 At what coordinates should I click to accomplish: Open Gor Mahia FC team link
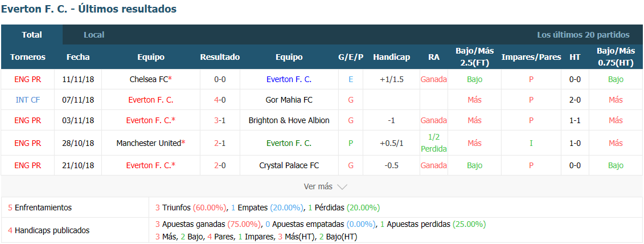click(x=289, y=100)
